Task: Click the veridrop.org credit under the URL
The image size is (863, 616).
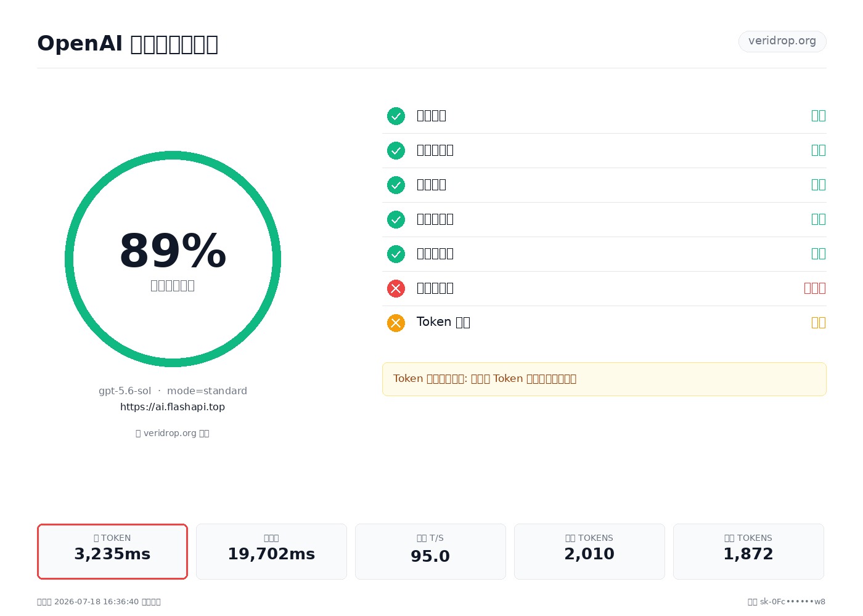Action: [173, 433]
